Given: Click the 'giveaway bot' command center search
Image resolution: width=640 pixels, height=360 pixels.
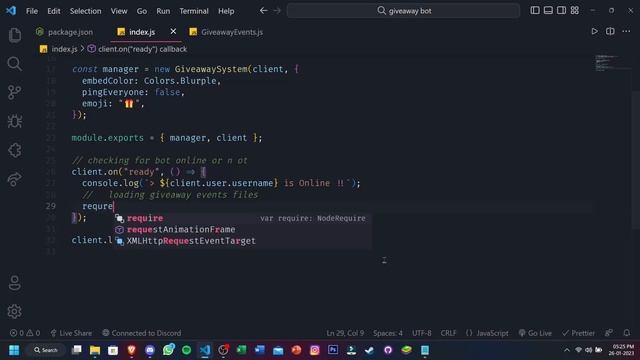Looking at the screenshot, I should (x=403, y=11).
